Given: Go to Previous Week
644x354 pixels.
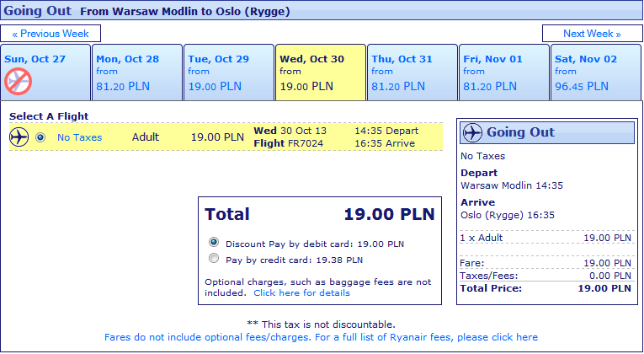Looking at the screenshot, I should tap(51, 34).
